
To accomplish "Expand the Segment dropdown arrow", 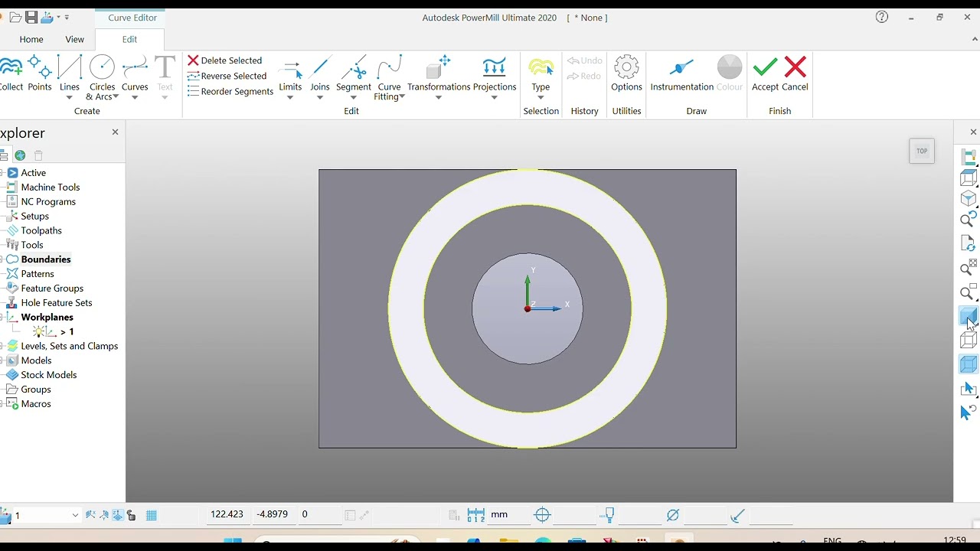I will [354, 98].
